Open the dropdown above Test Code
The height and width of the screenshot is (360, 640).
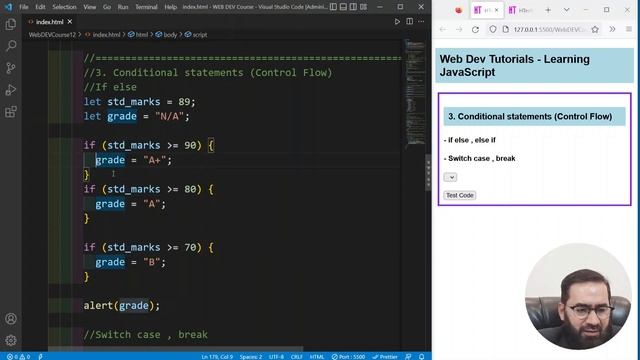pyautogui.click(x=450, y=177)
